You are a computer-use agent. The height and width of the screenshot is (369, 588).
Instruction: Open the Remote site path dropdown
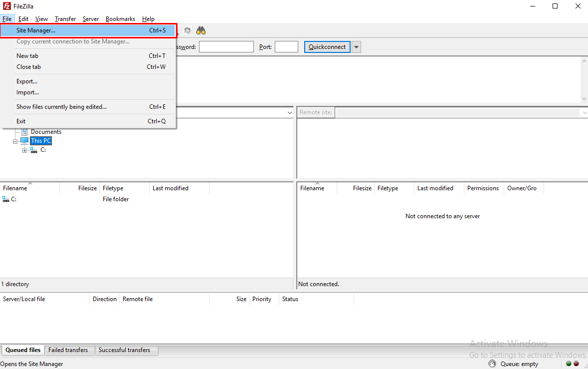coord(584,113)
